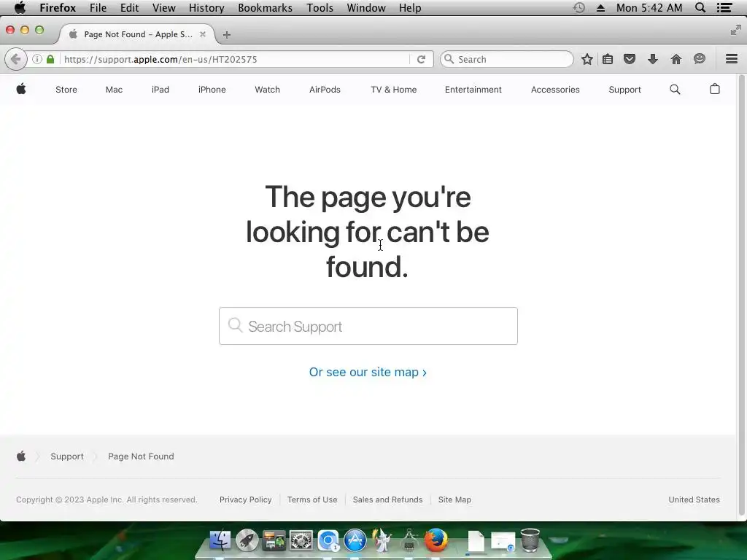Click Support in the footer breadcrumb
The image size is (747, 560).
click(x=67, y=456)
